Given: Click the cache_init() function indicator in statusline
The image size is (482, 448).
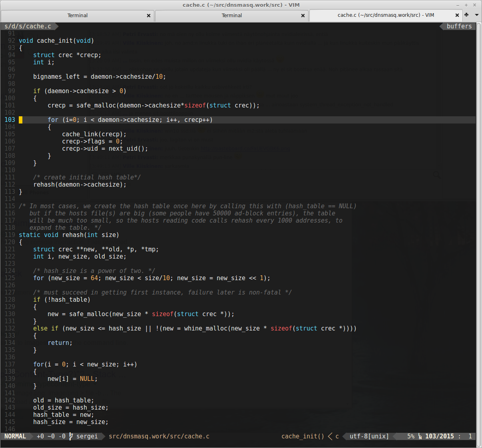Looking at the screenshot, I should 303,436.
